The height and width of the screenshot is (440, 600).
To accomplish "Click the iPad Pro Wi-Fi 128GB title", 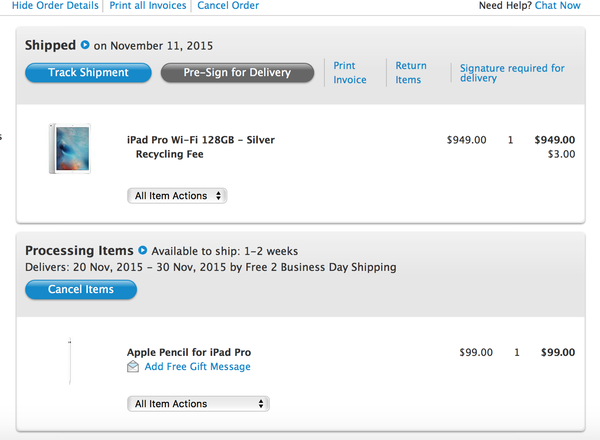I will [201, 140].
